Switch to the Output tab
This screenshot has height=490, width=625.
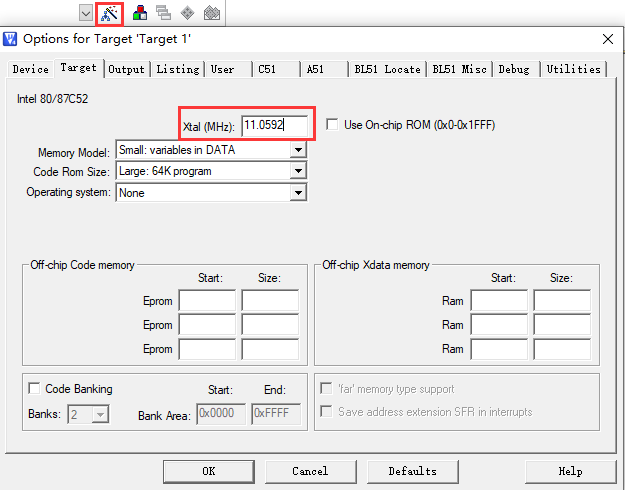point(126,69)
